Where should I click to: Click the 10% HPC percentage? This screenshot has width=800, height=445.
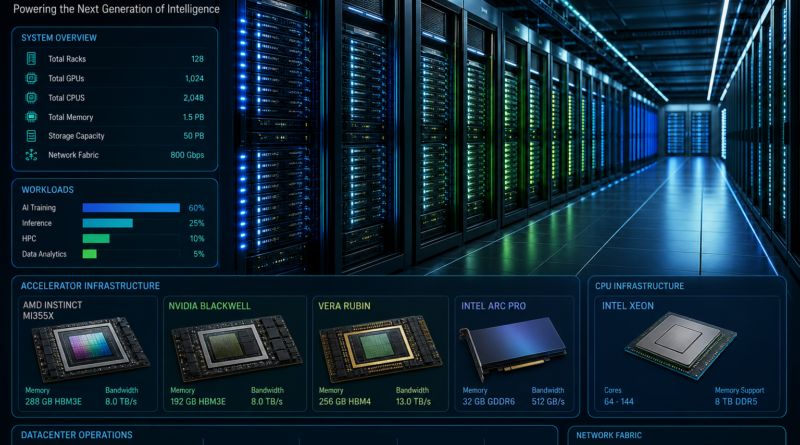point(197,239)
